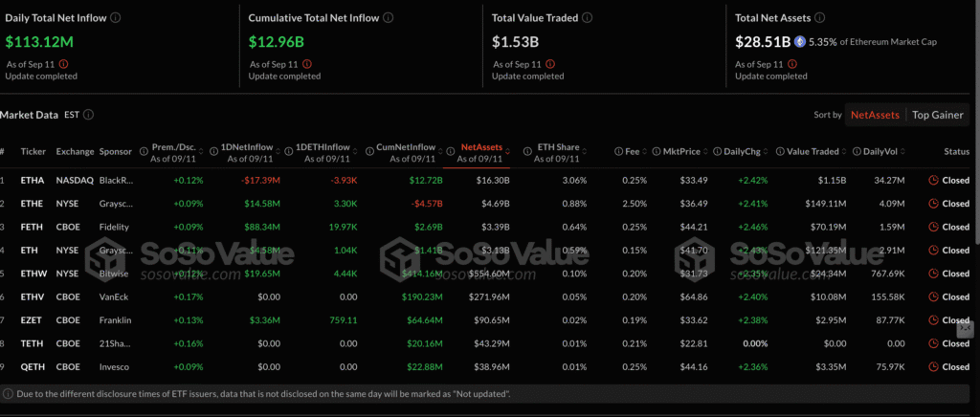Switch sorting to Top Gainer
980x417 pixels.
(x=939, y=115)
